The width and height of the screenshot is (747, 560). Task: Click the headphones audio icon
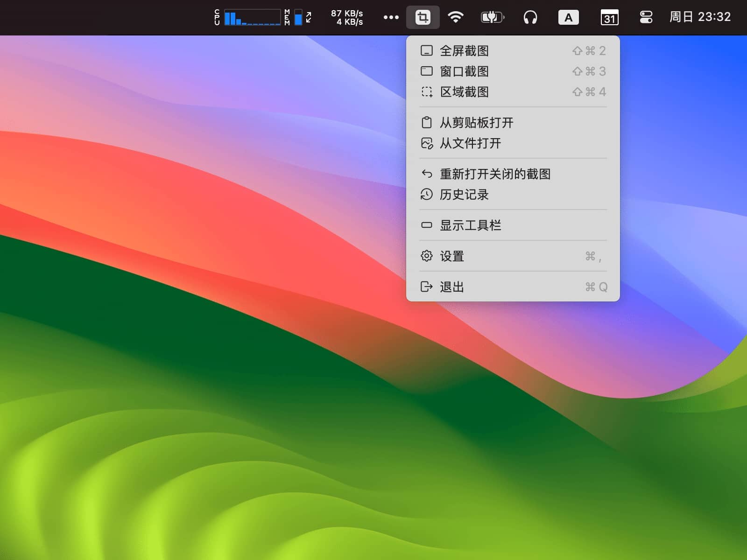531,17
